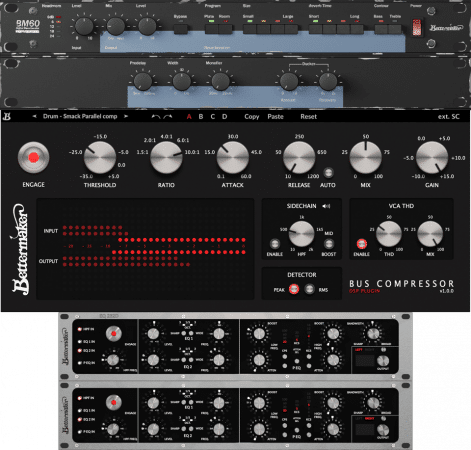Screen dimensions: 471x450
Task: Click the THRESHOLD knob
Action: point(100,157)
